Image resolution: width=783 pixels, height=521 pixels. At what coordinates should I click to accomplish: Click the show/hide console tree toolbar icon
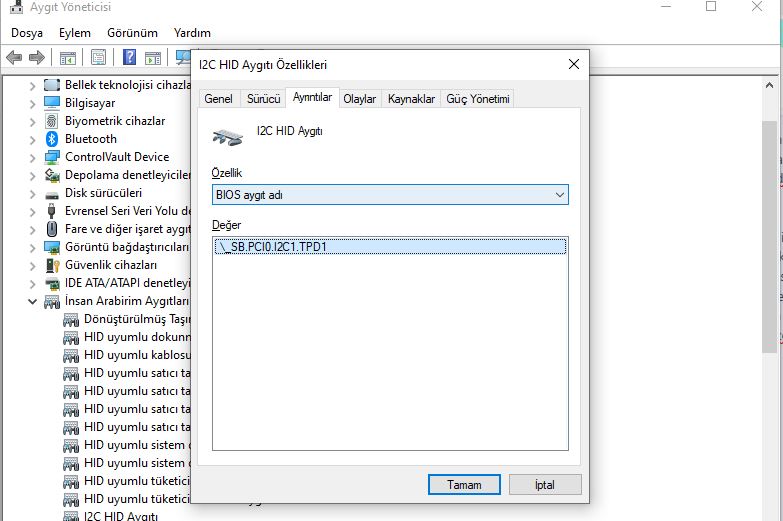pos(68,58)
